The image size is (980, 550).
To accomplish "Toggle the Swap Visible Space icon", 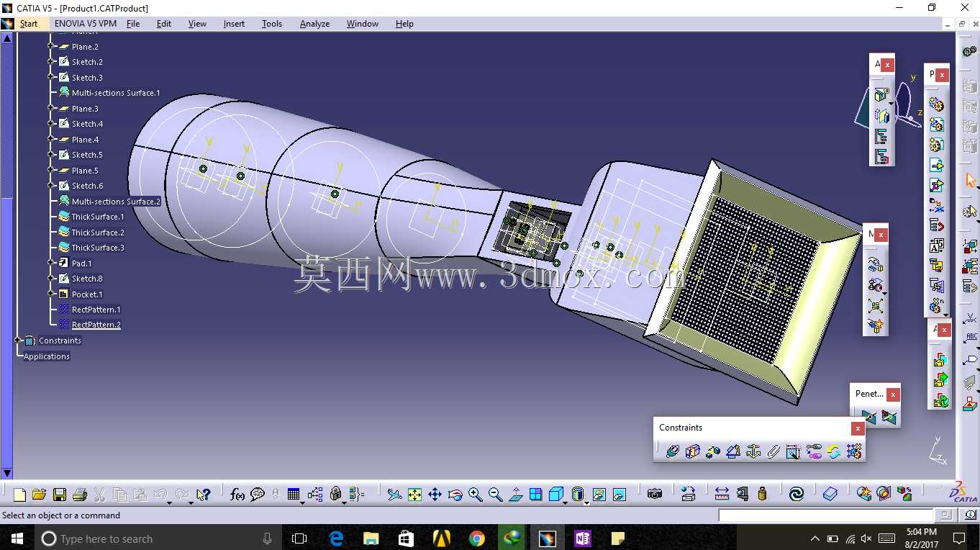I will pos(620,495).
